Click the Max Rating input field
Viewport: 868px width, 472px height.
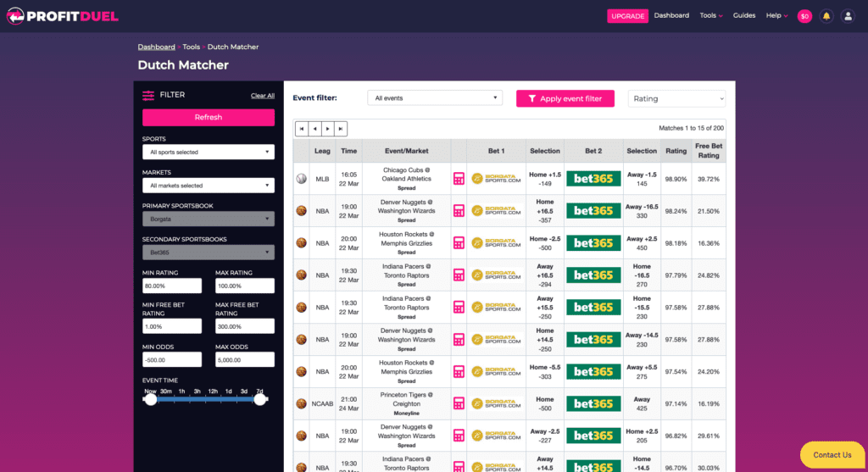point(245,286)
